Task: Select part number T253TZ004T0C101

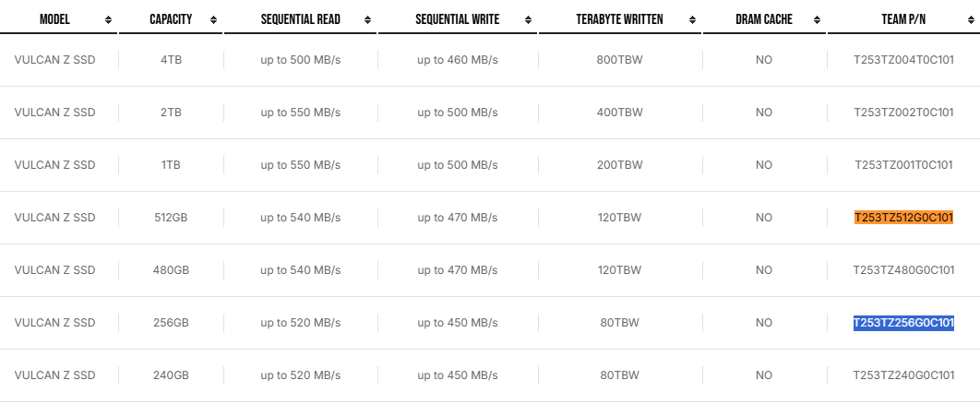Action: point(903,60)
